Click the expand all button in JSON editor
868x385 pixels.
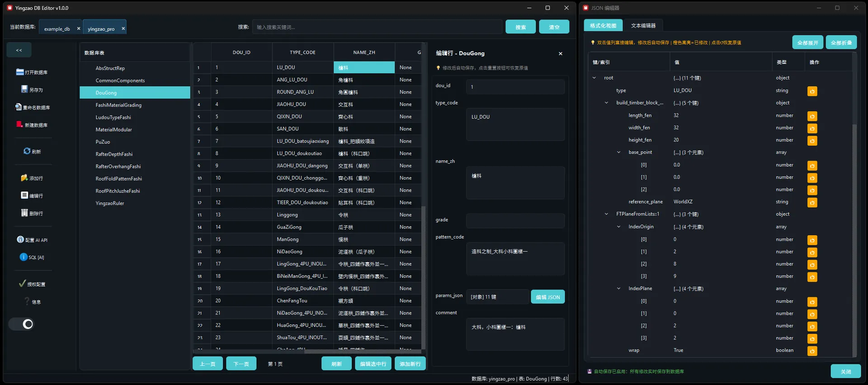point(807,43)
